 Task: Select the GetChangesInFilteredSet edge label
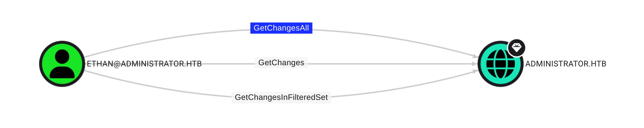pos(281,97)
